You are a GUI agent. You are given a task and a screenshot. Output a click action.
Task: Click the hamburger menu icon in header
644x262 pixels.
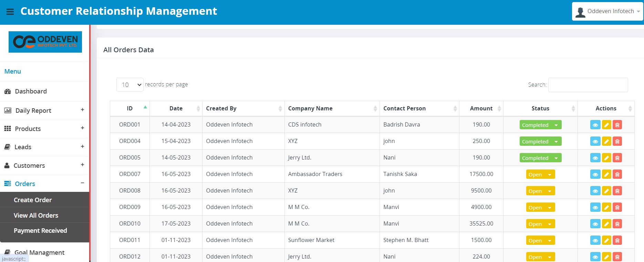[x=10, y=12]
